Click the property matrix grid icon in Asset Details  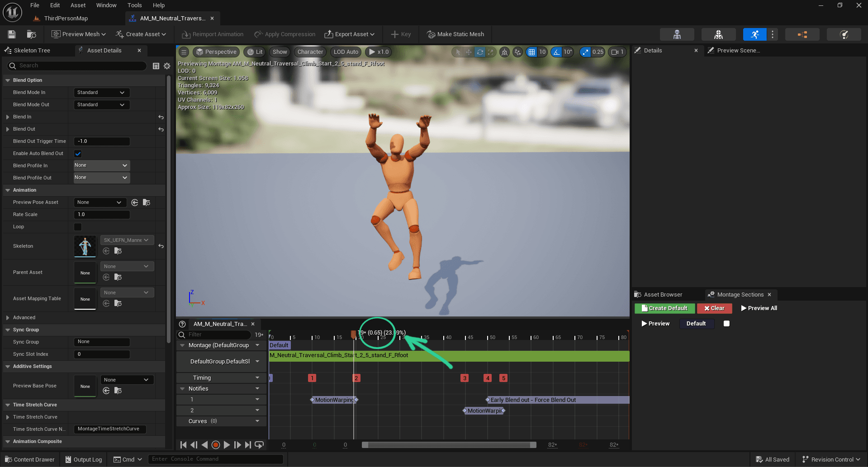point(156,66)
